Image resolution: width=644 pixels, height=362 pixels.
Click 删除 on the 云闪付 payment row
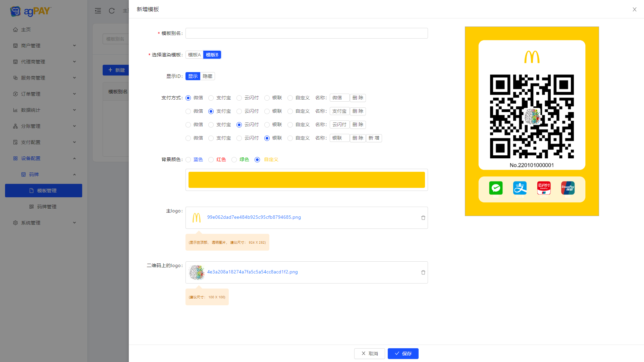(x=358, y=125)
